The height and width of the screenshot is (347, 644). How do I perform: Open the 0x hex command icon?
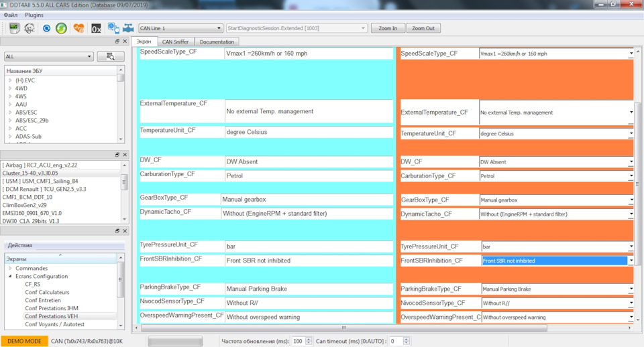[x=96, y=28]
